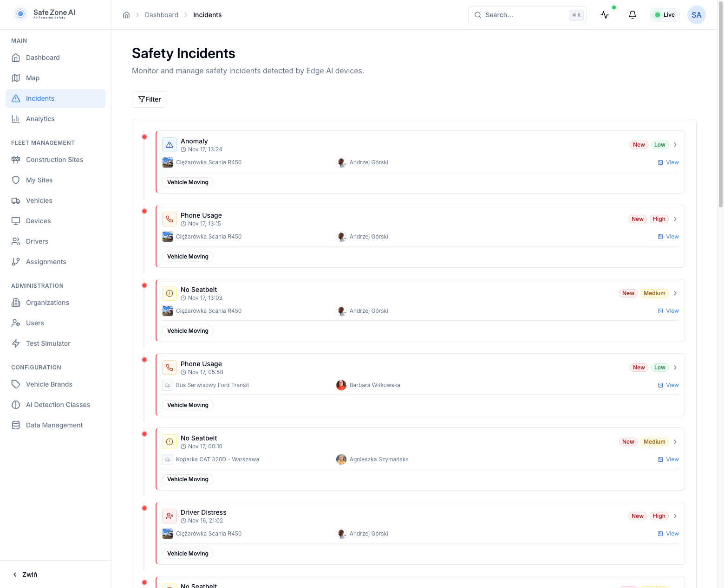Toggle the Live status indicator
The height and width of the screenshot is (588, 724).
point(665,14)
